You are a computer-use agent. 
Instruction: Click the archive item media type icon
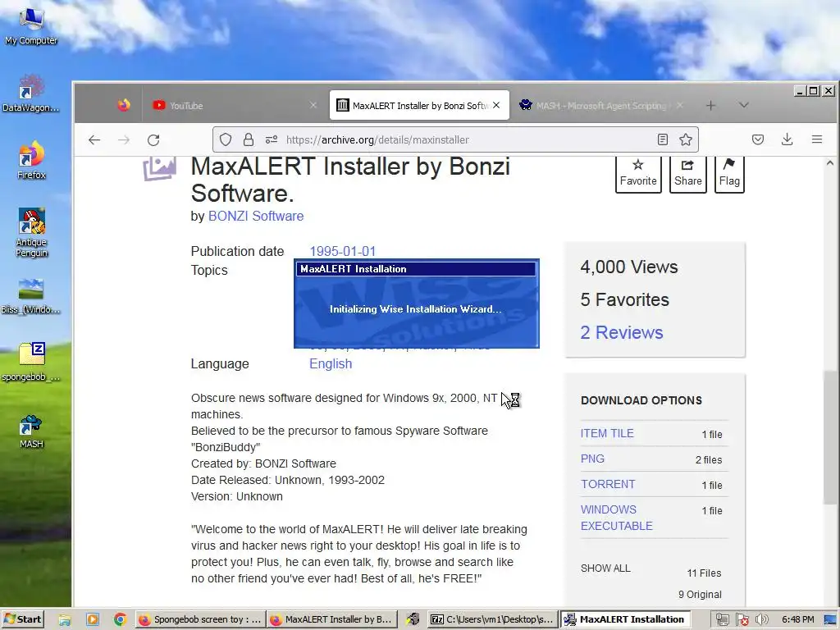[x=159, y=168]
